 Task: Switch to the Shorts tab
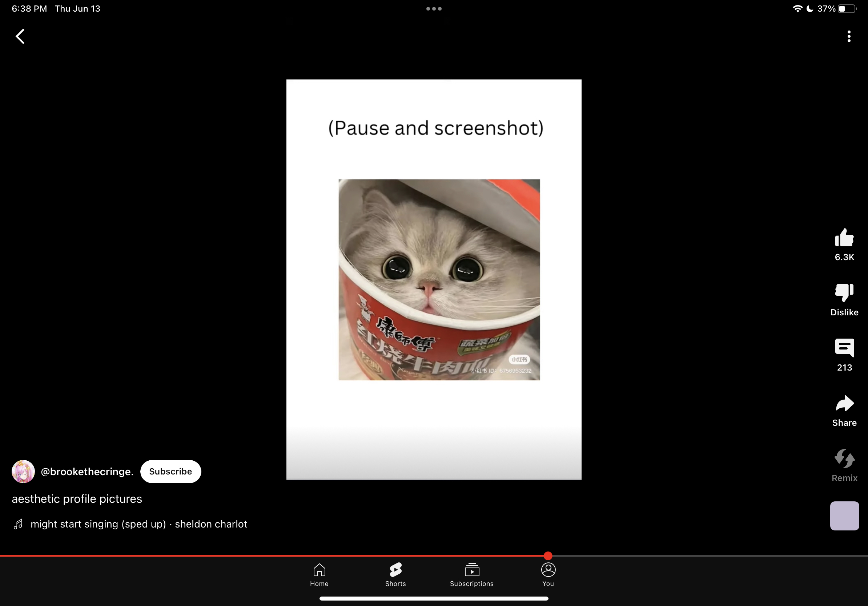395,575
